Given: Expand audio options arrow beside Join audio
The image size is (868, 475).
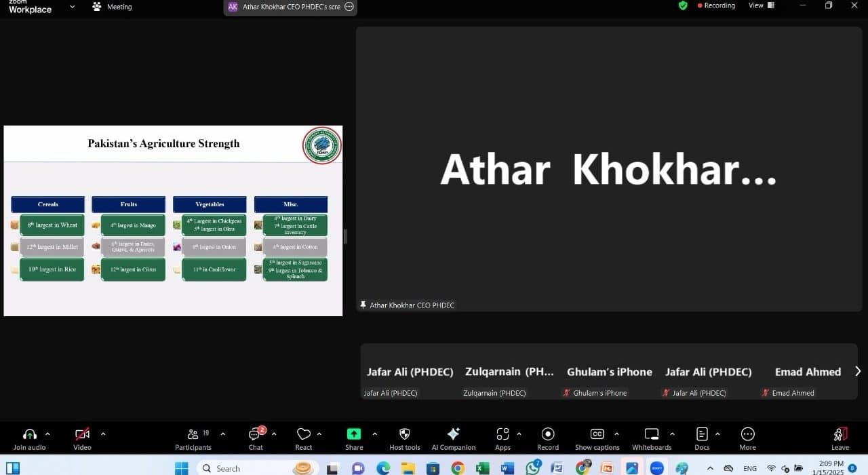Looking at the screenshot, I should coord(47,434).
